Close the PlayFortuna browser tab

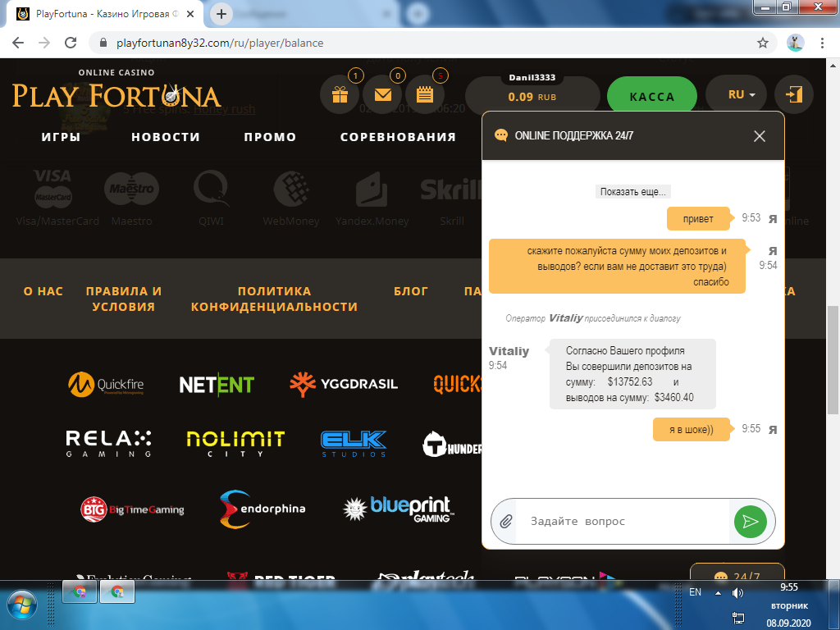pyautogui.click(x=190, y=14)
